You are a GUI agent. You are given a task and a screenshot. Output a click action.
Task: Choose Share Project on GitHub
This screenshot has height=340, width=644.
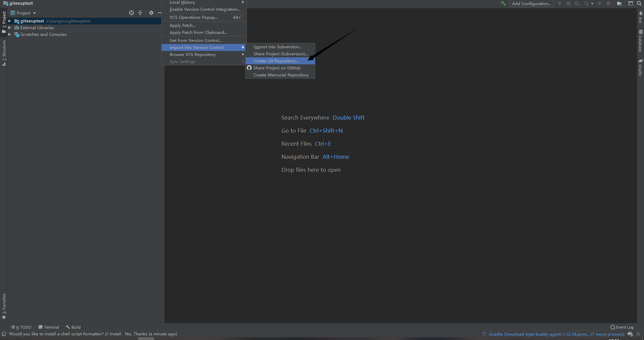[280, 68]
